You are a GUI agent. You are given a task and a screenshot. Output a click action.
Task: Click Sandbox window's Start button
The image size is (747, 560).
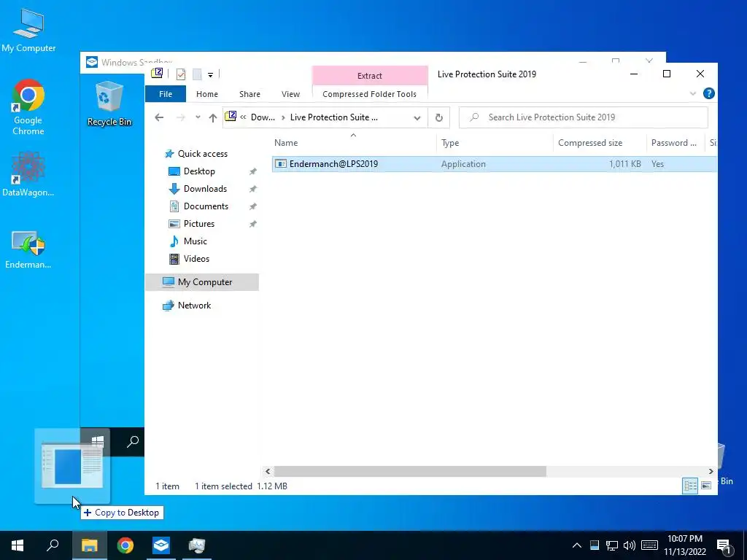point(98,441)
